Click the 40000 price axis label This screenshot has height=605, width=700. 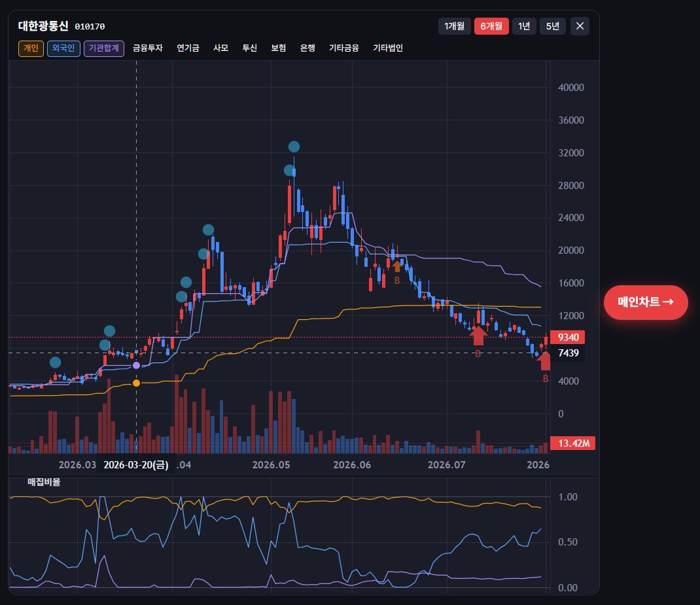[x=571, y=88]
